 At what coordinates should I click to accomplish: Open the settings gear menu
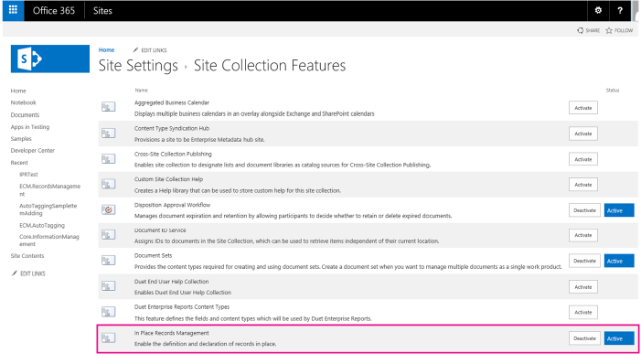598,11
